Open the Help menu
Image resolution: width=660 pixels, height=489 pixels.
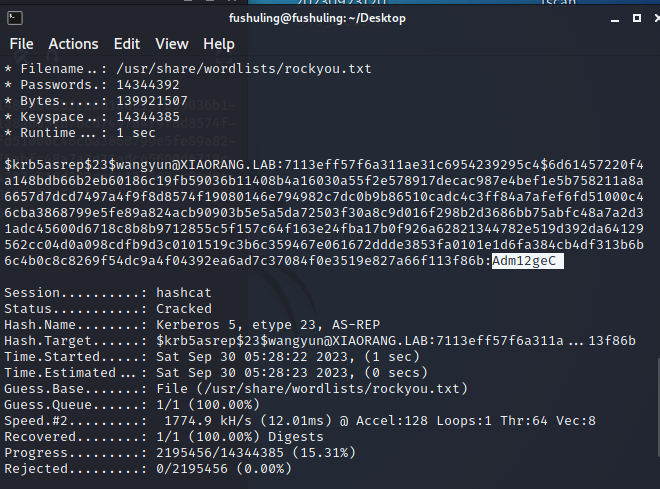(219, 44)
